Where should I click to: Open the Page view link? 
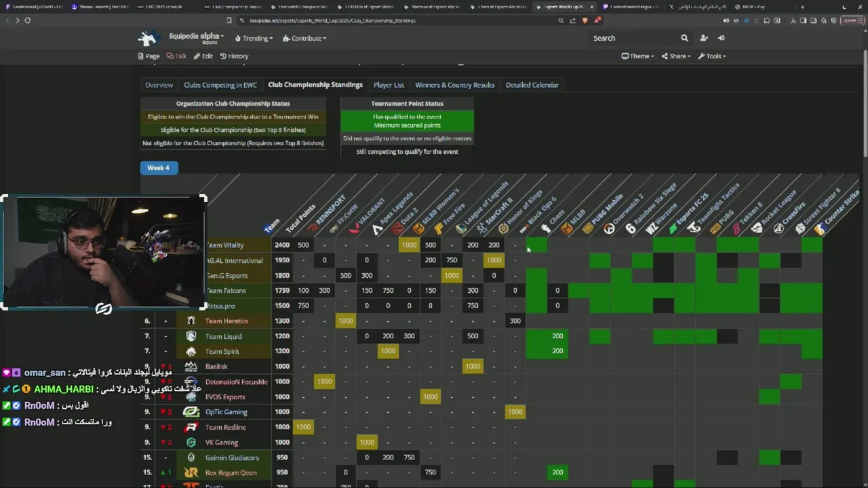[x=149, y=56]
